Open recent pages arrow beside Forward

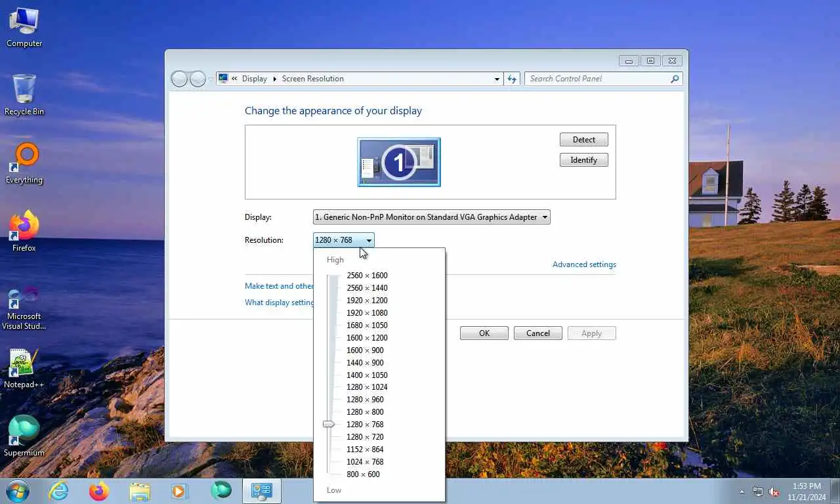point(211,79)
